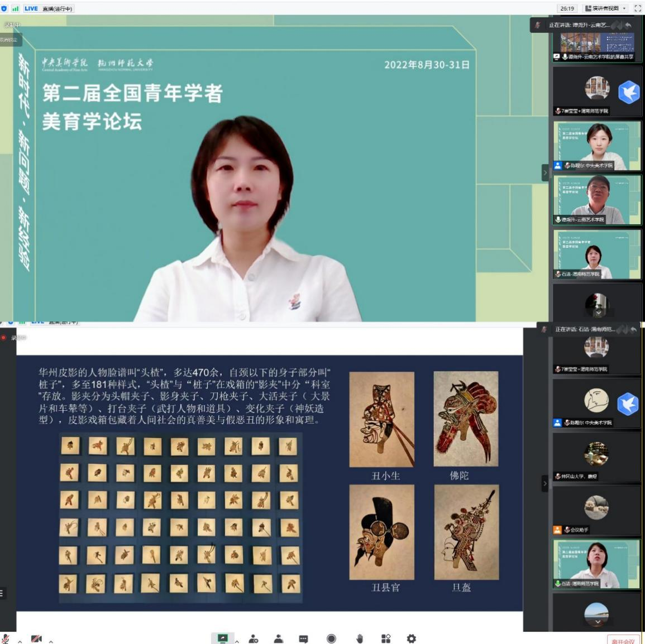Screen dimensions: 645x644
Task: Select the 云南艺术学院 man video tile
Action: [597, 200]
